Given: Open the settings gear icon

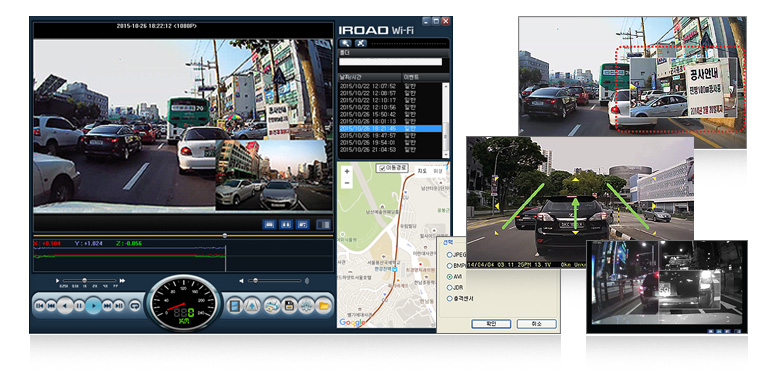Looking at the screenshot, I should 306,306.
